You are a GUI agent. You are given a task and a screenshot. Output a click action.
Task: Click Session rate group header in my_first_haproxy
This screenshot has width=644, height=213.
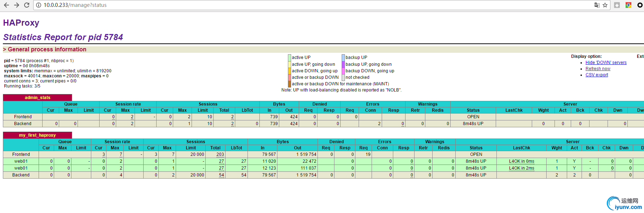tap(117, 142)
